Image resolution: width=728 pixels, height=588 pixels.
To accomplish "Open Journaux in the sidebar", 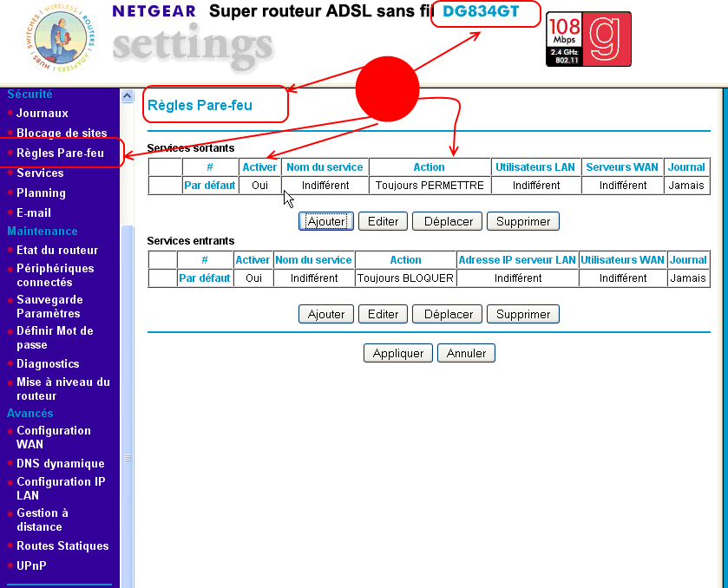I will (43, 114).
